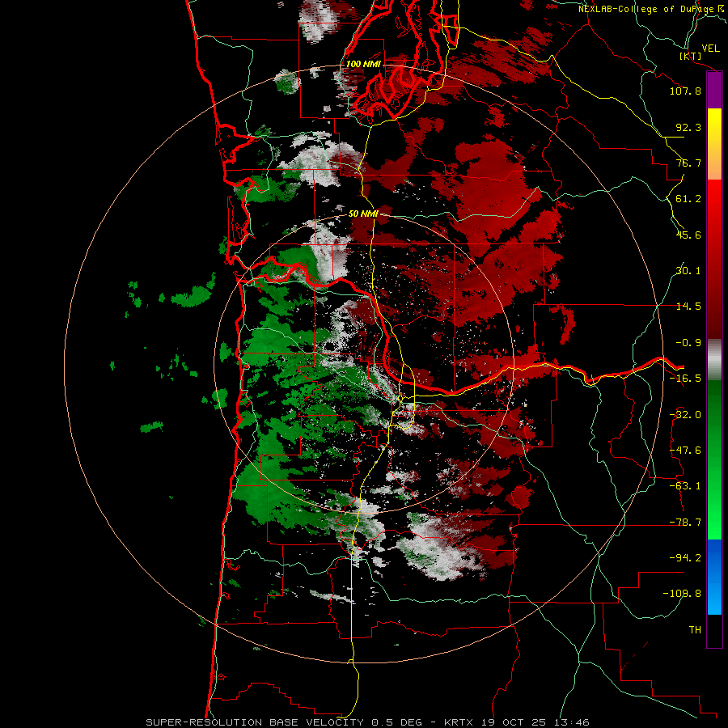Click the TH legend label
728x728 pixels.
point(695,630)
